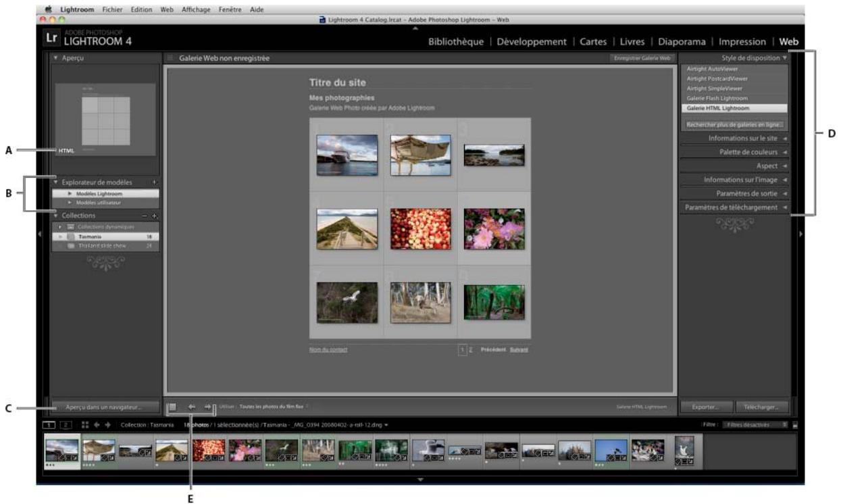The width and height of the screenshot is (841, 504).
Task: Switch to main window display 1
Action: 49,425
